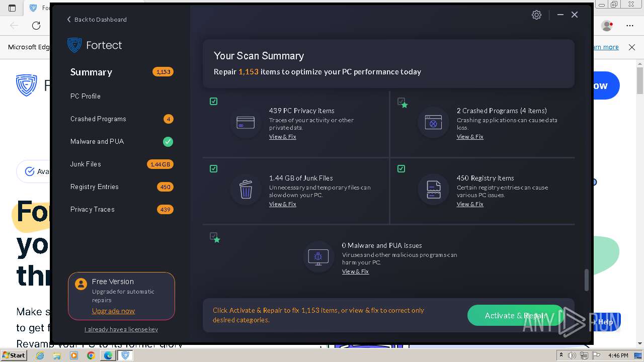Click the Fortect shield logo in sidebar

click(x=74, y=45)
